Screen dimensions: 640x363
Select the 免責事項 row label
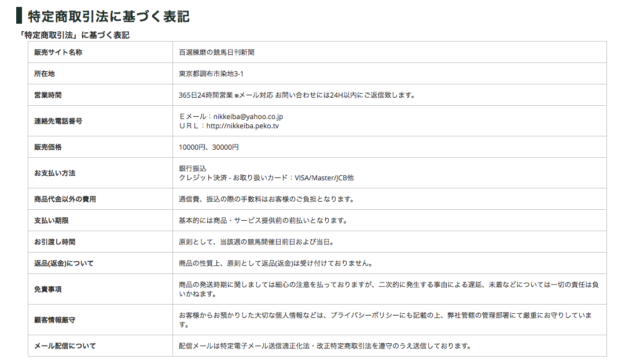pyautogui.click(x=48, y=289)
